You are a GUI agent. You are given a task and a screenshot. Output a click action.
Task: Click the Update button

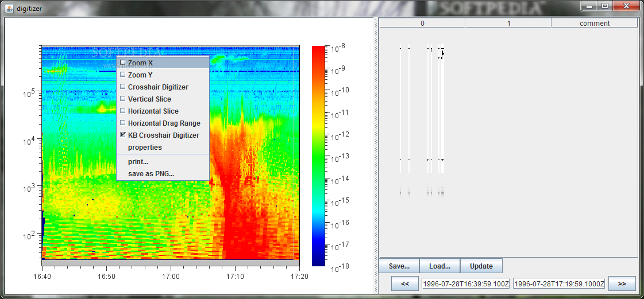(x=481, y=266)
